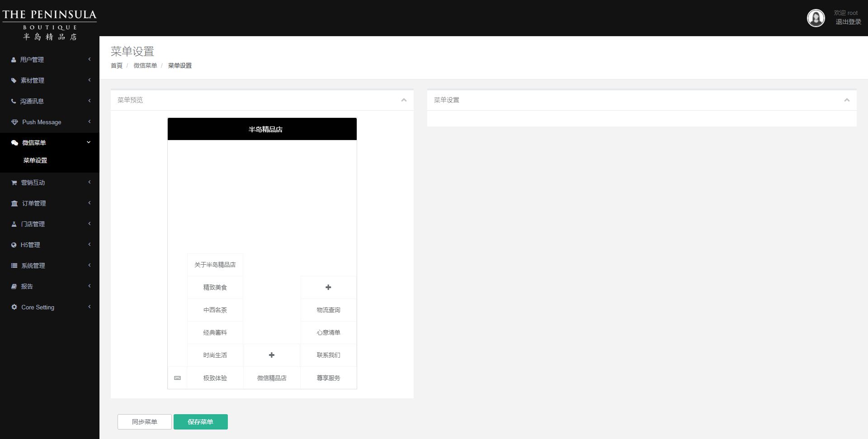Click the 订单管理 bank icon item

50,203
